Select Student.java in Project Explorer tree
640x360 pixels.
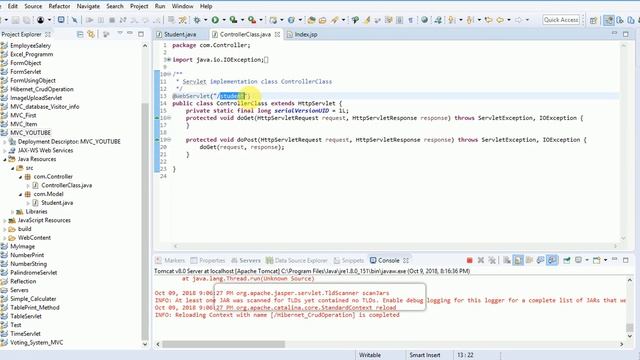point(57,203)
